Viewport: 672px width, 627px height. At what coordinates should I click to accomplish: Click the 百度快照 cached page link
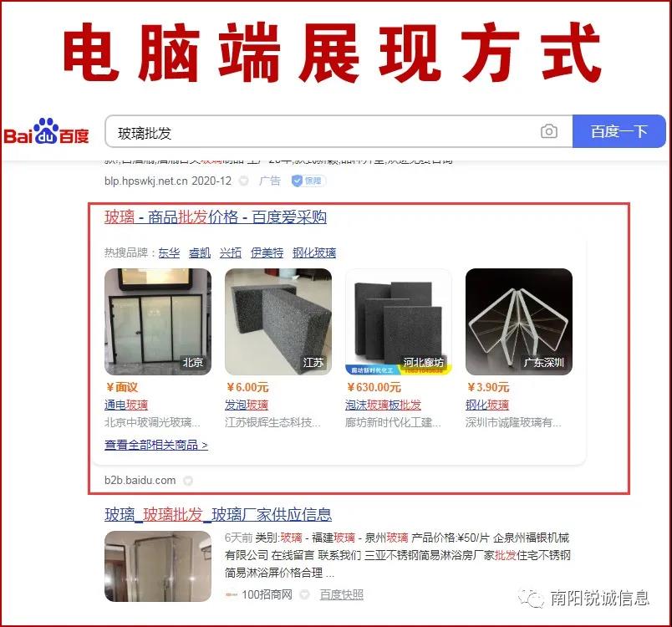click(x=342, y=594)
